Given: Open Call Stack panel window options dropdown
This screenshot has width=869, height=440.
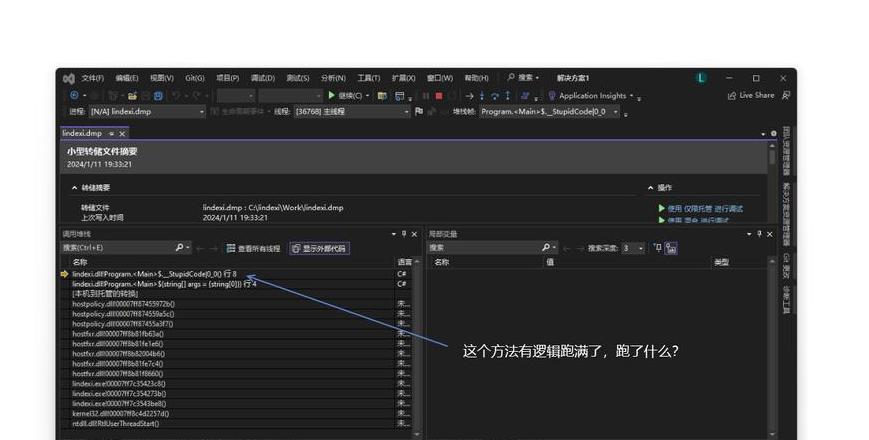Looking at the screenshot, I should pos(394,234).
